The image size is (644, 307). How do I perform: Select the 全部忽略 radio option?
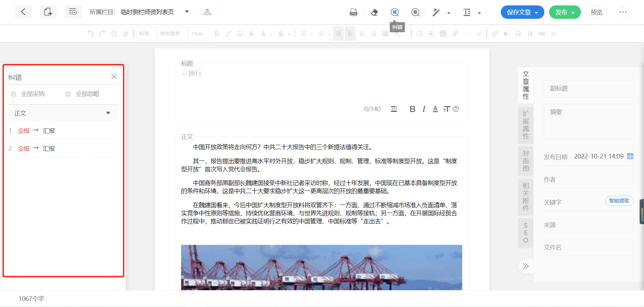pos(68,94)
